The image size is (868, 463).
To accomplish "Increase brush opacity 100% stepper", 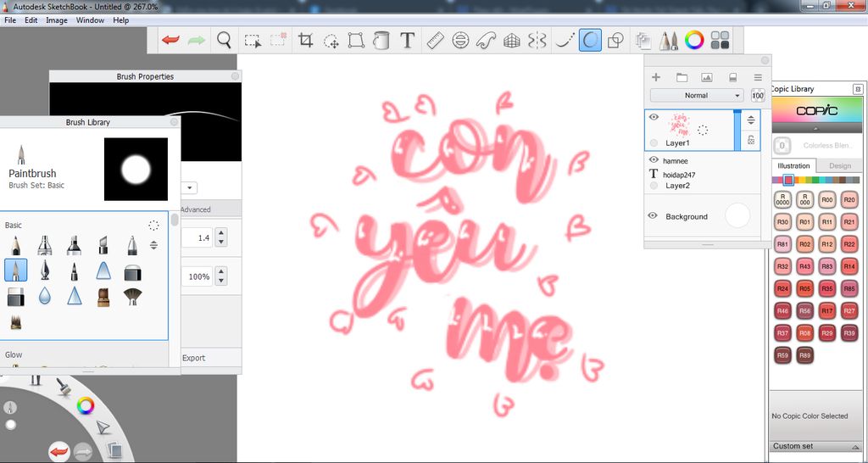I will [221, 272].
